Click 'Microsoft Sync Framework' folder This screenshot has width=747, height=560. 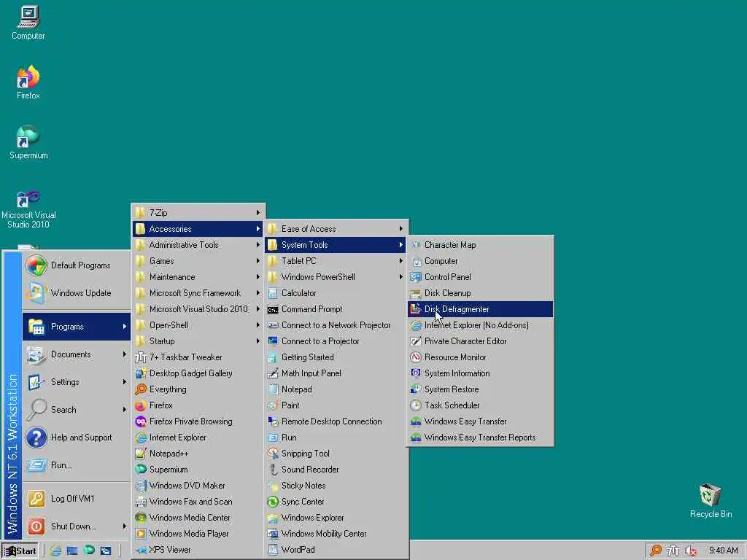198,293
